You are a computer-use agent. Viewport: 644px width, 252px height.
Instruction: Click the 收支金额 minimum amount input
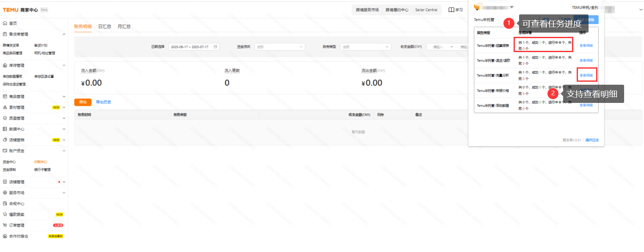[438, 47]
